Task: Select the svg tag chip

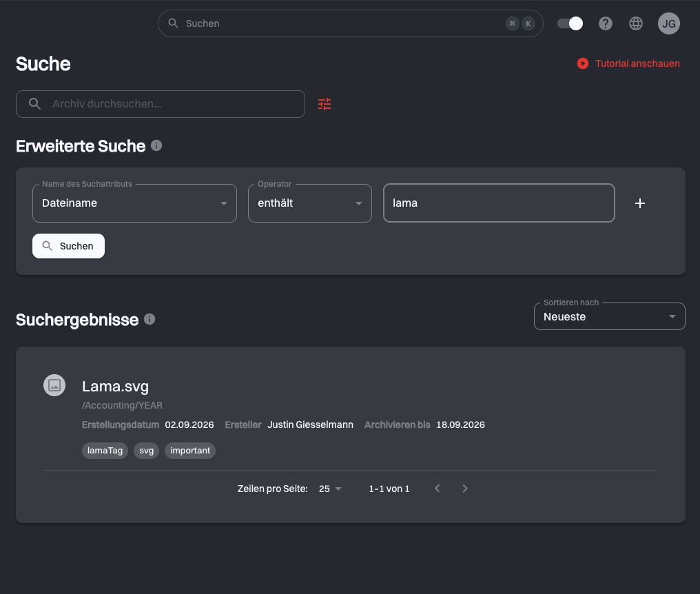Action: 147,450
